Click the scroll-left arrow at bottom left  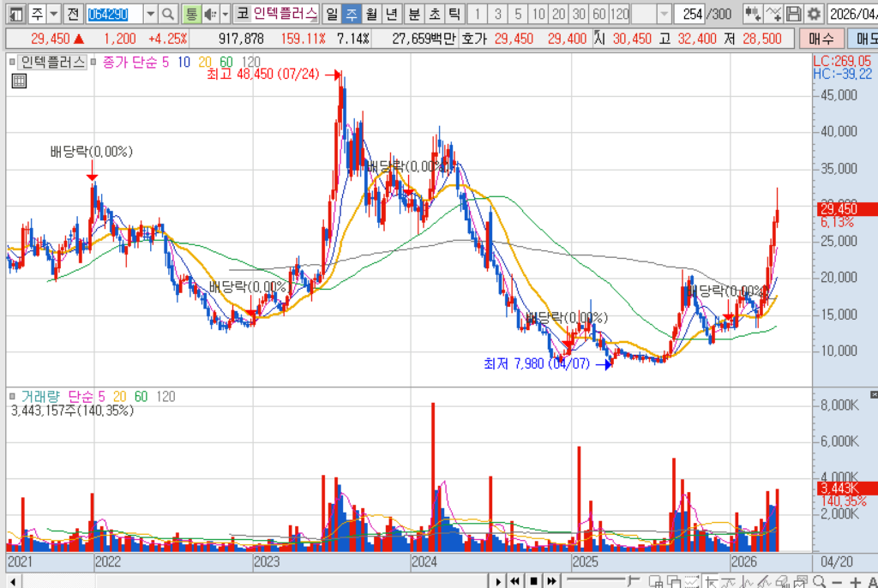[x=14, y=581]
